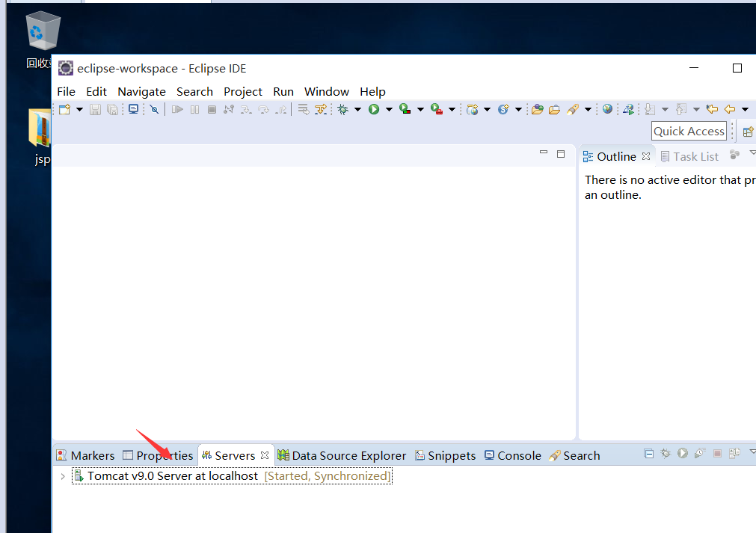Open the New Servlet dropdown arrow
Image resolution: width=756 pixels, height=533 pixels.
[x=519, y=109]
